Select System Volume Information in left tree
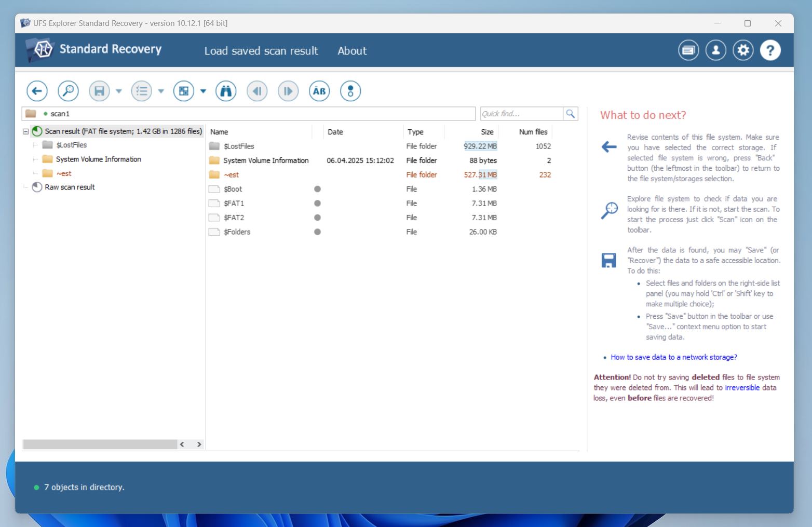 coord(99,159)
